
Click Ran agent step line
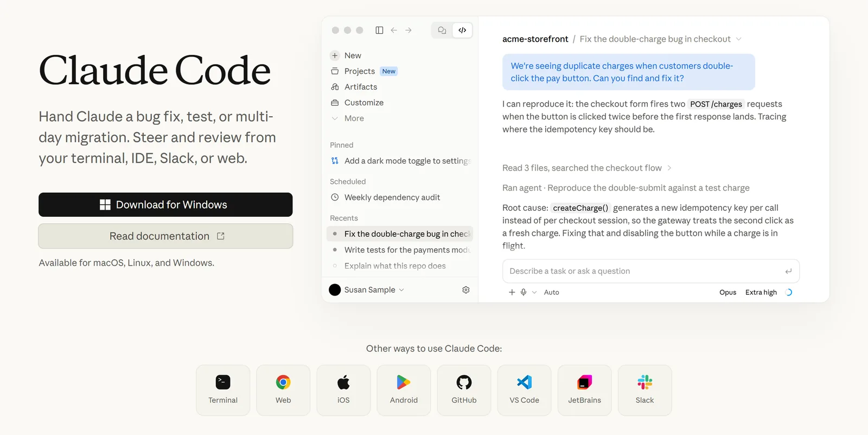pyautogui.click(x=626, y=188)
